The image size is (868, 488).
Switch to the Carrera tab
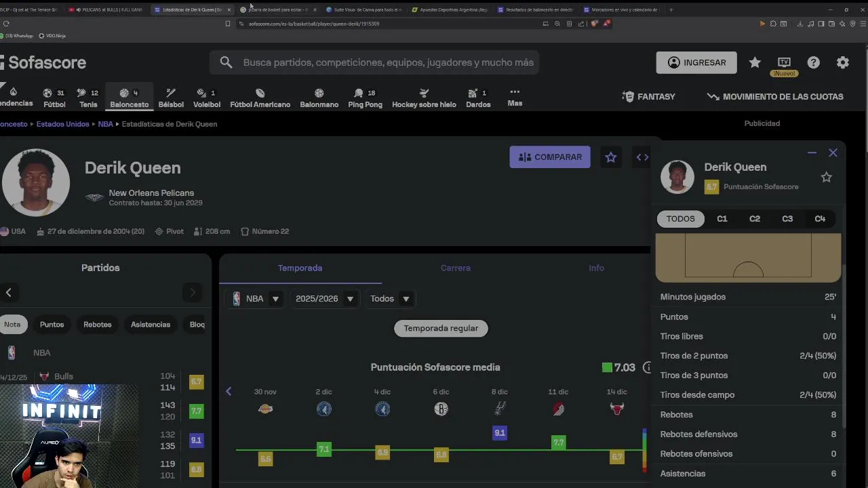pyautogui.click(x=456, y=268)
